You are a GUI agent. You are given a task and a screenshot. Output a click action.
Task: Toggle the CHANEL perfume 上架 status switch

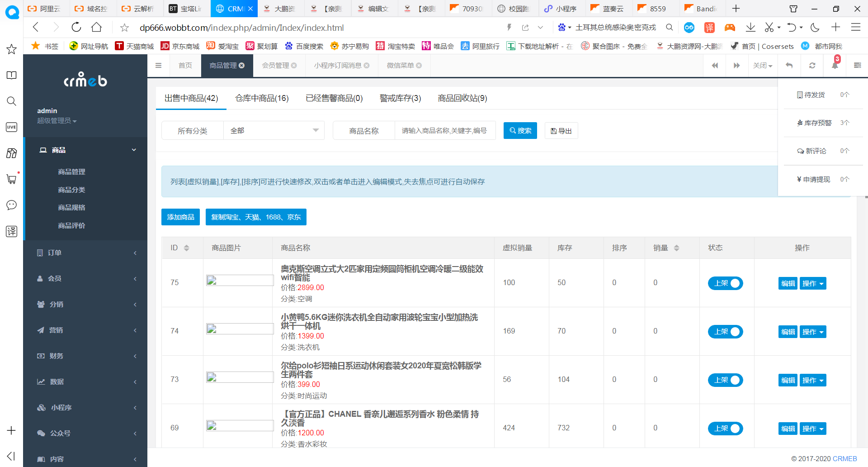click(x=725, y=429)
